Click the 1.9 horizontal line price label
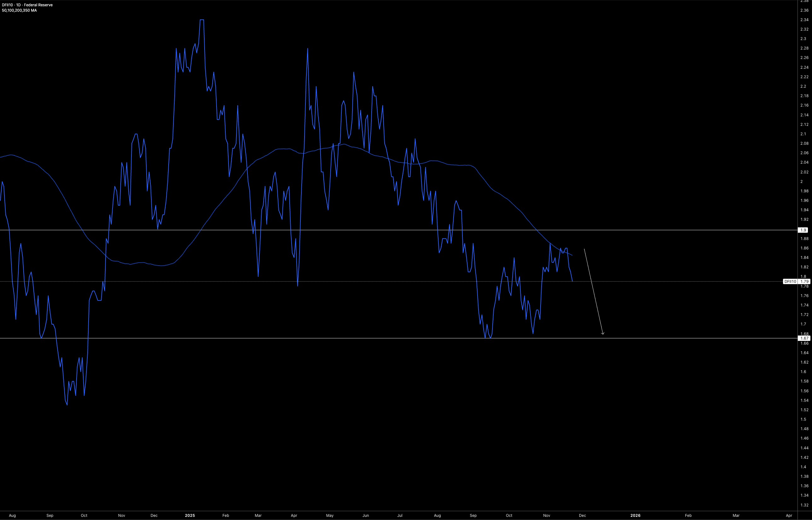This screenshot has height=520, width=812. pyautogui.click(x=804, y=230)
